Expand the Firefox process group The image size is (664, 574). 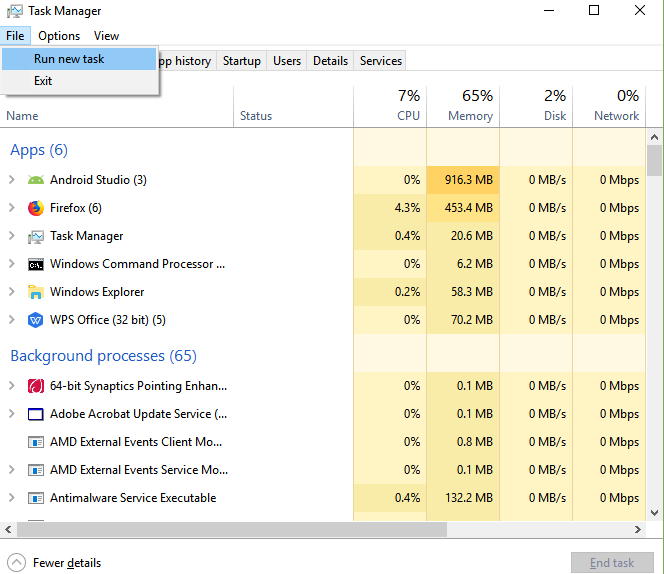12,208
